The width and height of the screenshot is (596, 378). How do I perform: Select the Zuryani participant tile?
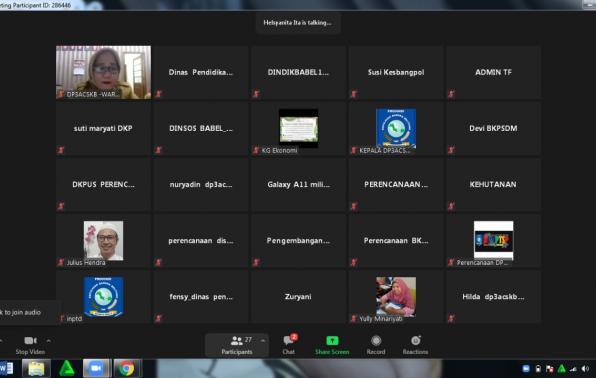pyautogui.click(x=298, y=297)
